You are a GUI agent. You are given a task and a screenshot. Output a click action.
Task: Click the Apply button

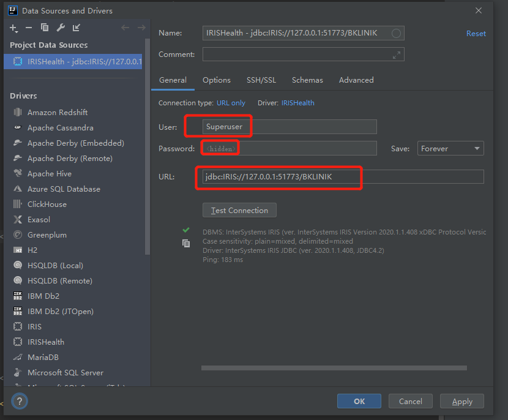pyautogui.click(x=461, y=402)
